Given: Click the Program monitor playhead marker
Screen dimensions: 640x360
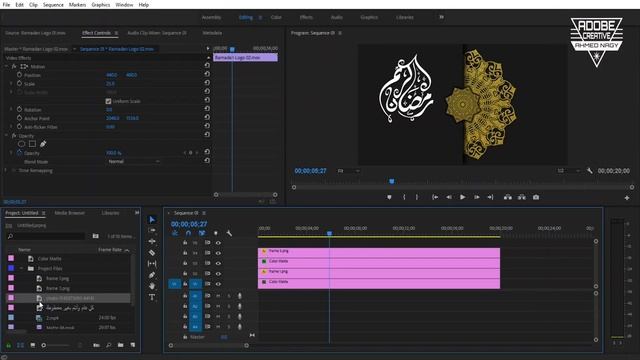Looking at the screenshot, I should click(391, 181).
